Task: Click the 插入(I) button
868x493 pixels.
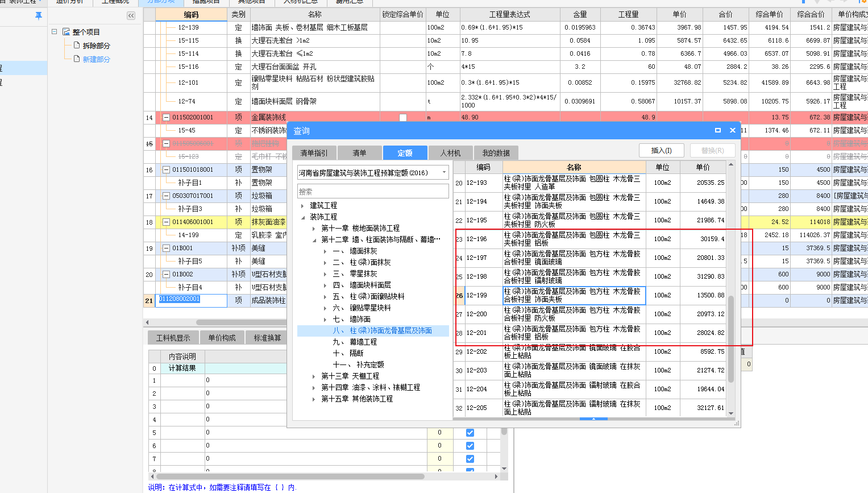Action: [x=661, y=151]
